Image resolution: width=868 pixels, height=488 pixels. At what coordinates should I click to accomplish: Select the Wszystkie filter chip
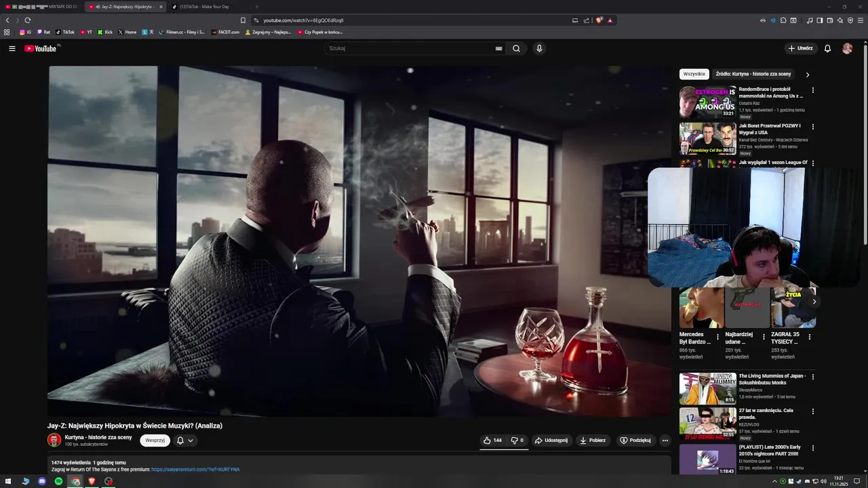coord(694,74)
